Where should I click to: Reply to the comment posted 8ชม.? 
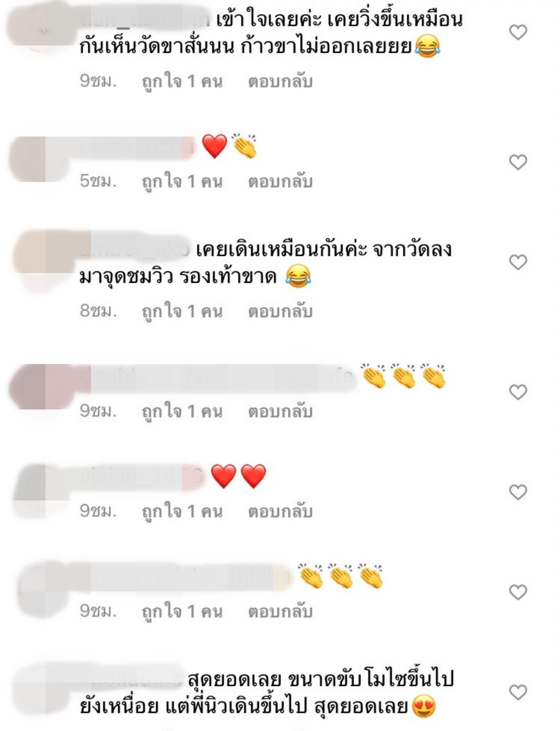pyautogui.click(x=280, y=311)
